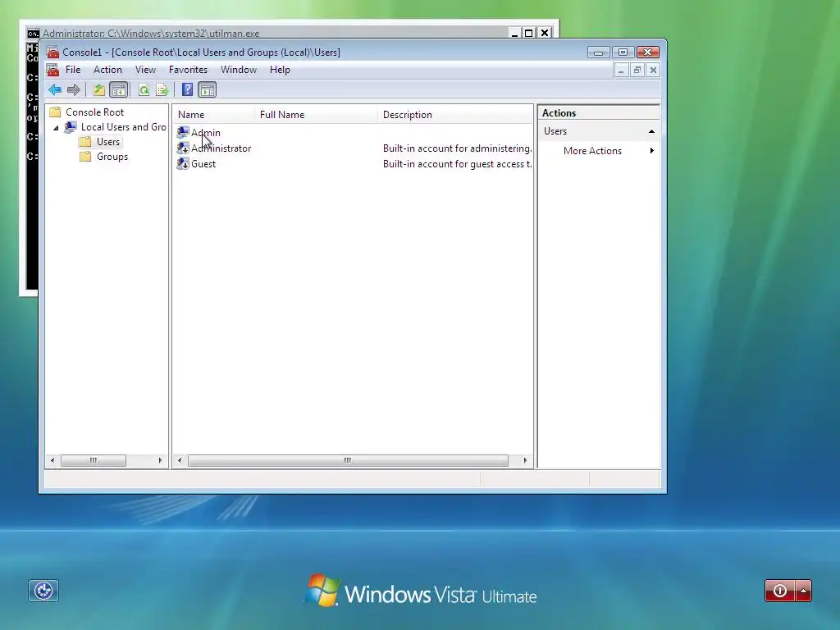The height and width of the screenshot is (630, 840).
Task: Click the right scroll arrow of the tree pane scrollbar
Action: pos(160,460)
